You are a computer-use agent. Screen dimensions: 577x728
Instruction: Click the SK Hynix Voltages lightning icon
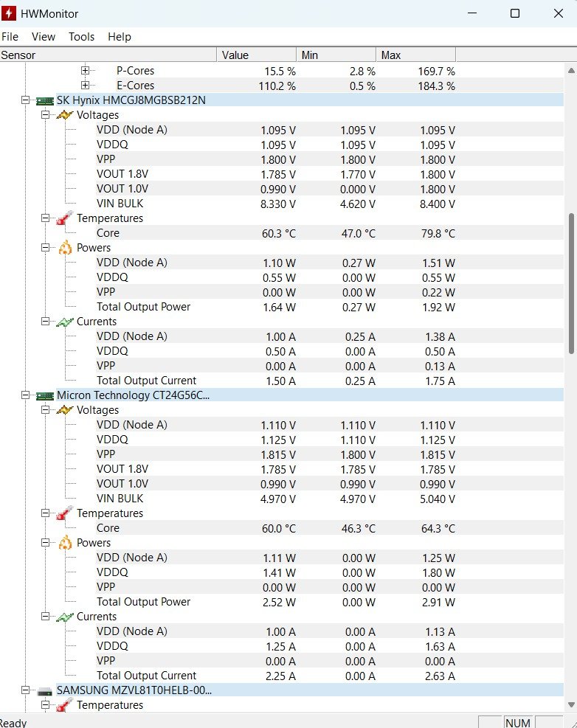pos(65,115)
